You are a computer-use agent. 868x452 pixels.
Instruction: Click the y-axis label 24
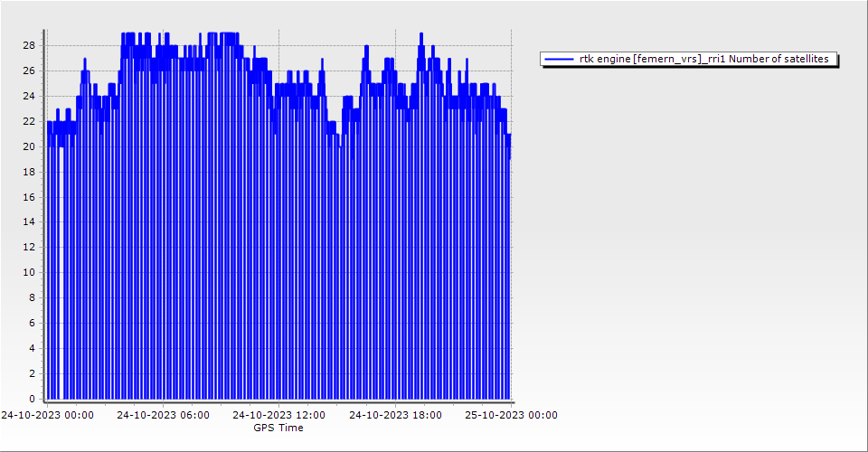click(x=29, y=96)
